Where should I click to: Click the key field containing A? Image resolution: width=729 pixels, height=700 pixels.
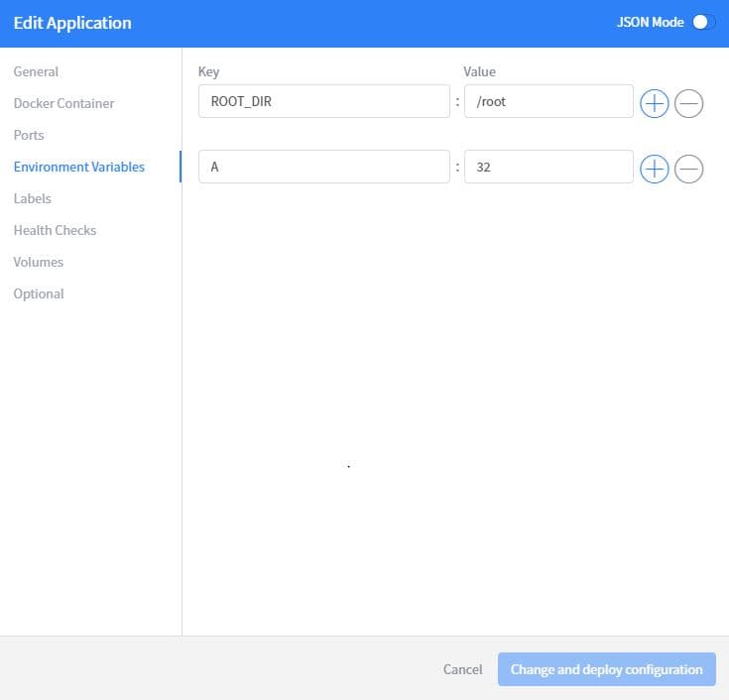point(323,168)
